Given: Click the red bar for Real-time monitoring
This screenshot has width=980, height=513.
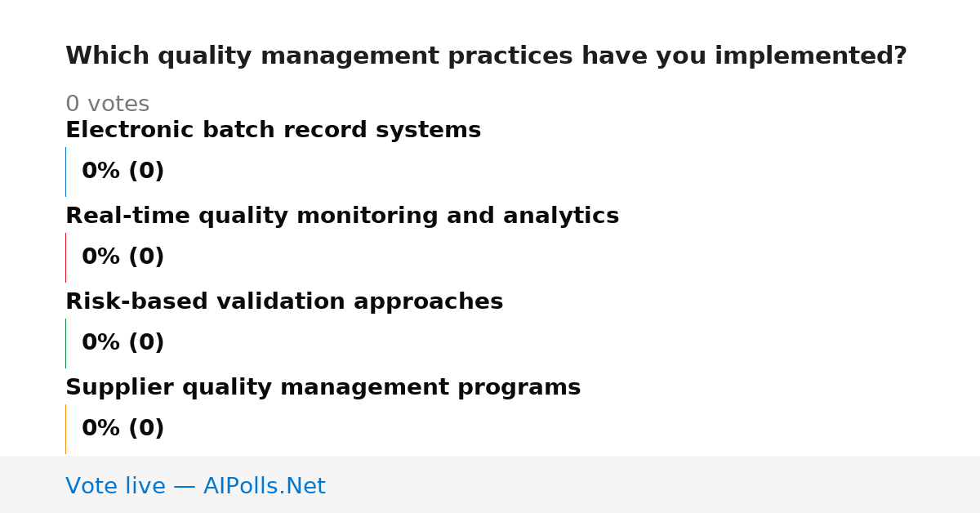Looking at the screenshot, I should click(x=65, y=257).
